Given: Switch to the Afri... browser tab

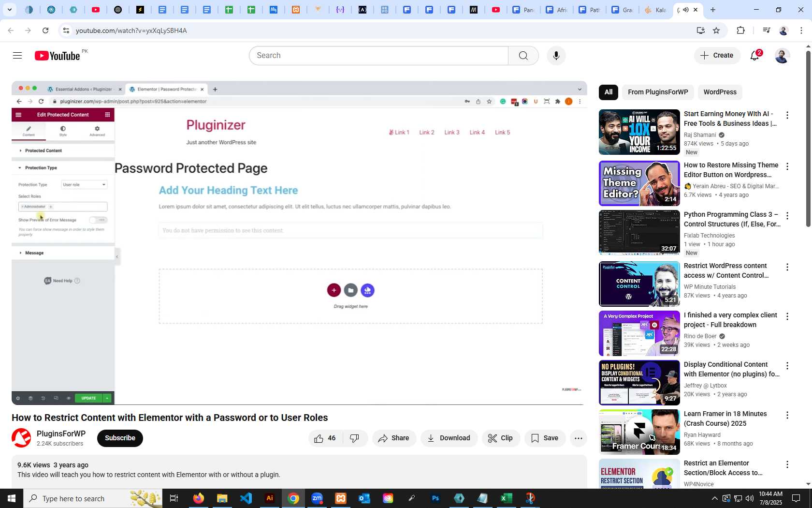Looking at the screenshot, I should click(x=557, y=10).
